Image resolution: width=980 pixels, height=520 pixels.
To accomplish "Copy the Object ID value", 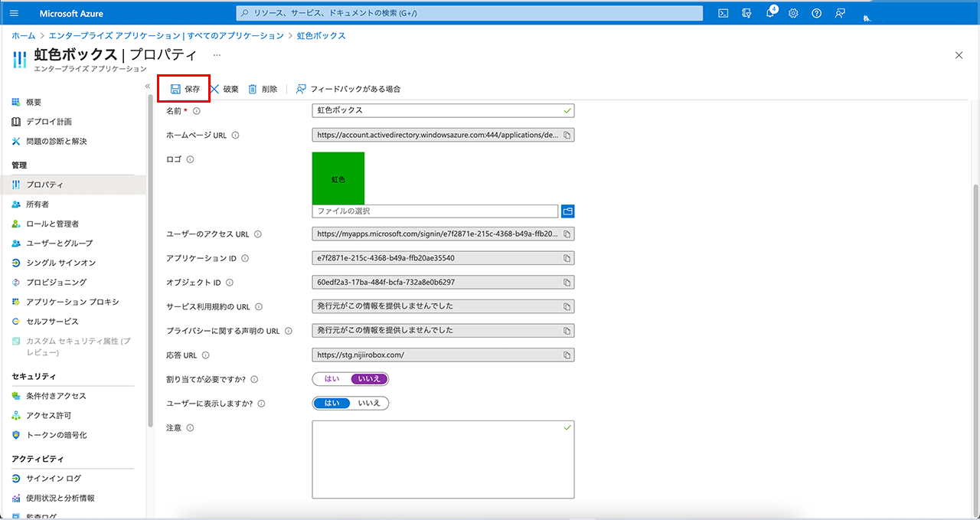I will [x=567, y=283].
